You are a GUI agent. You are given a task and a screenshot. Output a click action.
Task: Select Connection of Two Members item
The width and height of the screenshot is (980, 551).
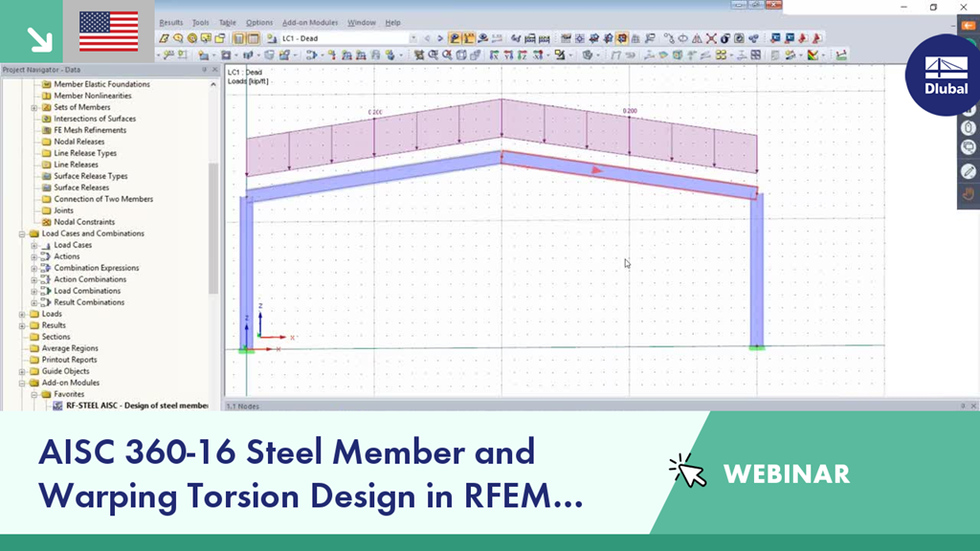[x=103, y=199]
